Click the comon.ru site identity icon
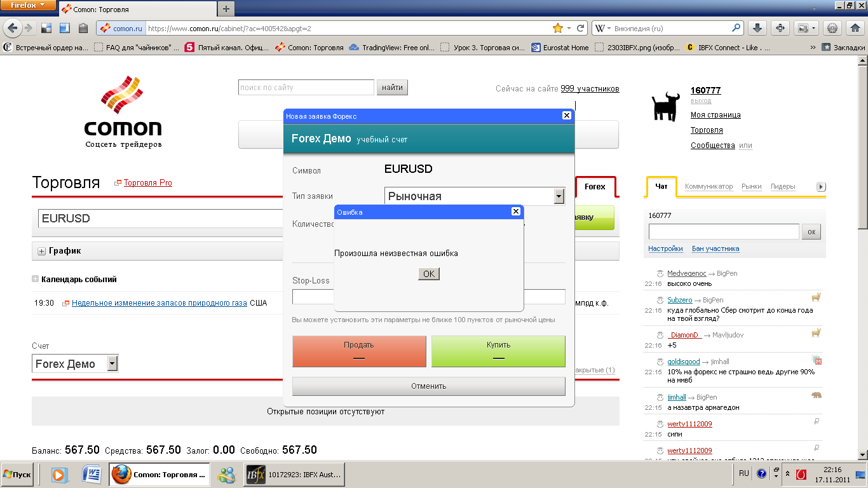The height and width of the screenshot is (488, 868). pyautogui.click(x=121, y=28)
